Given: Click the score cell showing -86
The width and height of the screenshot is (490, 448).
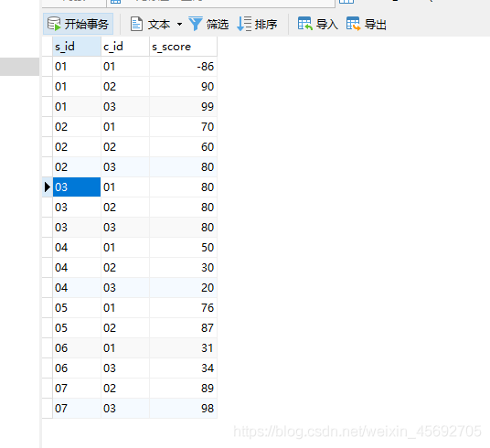Looking at the screenshot, I should [183, 67].
